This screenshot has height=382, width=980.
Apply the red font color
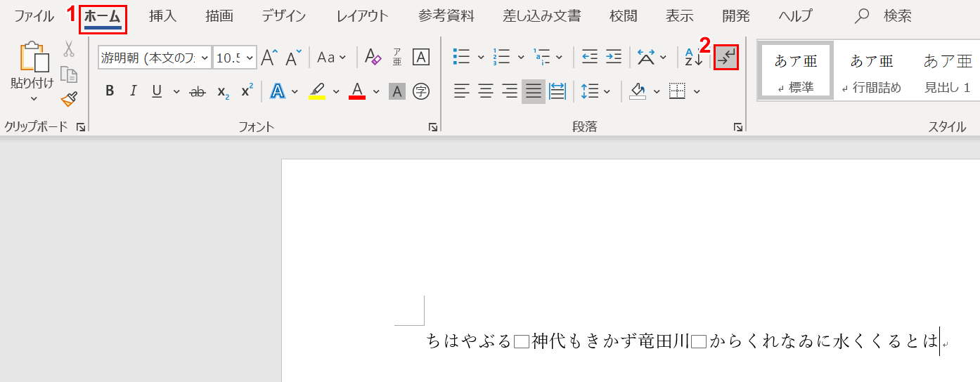[x=357, y=91]
